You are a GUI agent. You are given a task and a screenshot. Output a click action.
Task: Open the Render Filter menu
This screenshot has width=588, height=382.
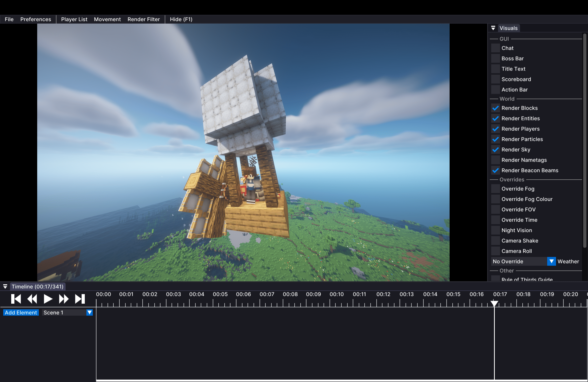click(144, 19)
